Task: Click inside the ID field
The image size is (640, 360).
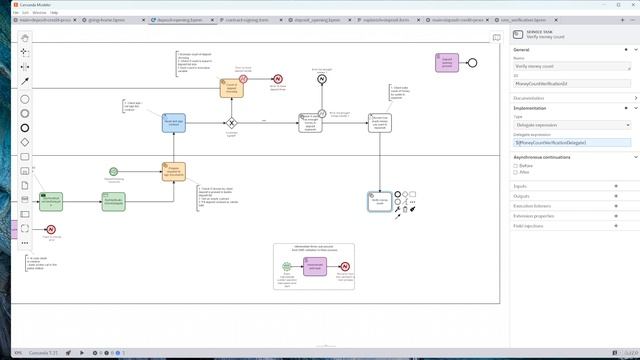Action: pos(572,84)
